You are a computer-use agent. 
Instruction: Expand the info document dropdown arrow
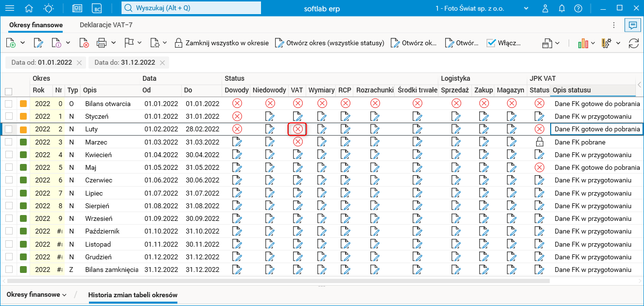pos(68,43)
